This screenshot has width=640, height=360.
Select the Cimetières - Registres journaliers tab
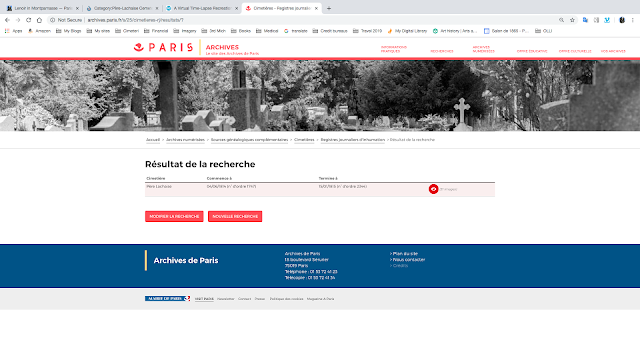click(x=281, y=8)
